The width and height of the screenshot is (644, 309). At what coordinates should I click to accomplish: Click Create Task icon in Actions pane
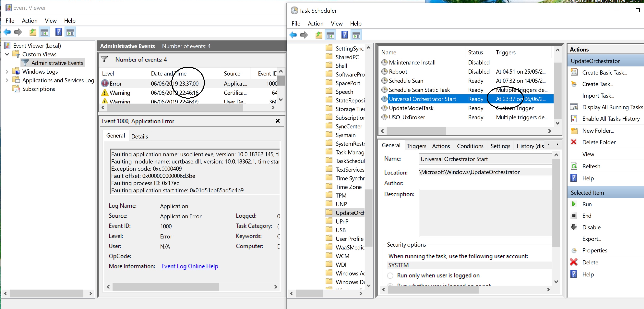point(574,84)
